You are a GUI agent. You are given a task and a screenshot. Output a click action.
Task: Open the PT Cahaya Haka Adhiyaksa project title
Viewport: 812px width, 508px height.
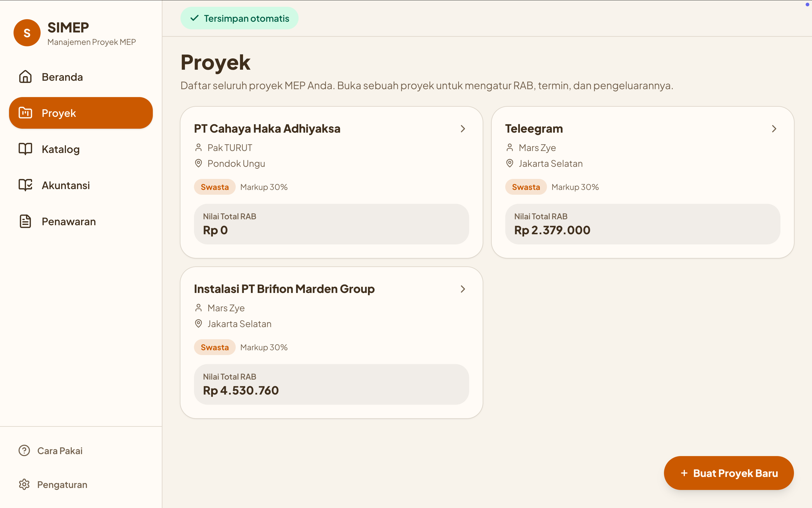(267, 129)
